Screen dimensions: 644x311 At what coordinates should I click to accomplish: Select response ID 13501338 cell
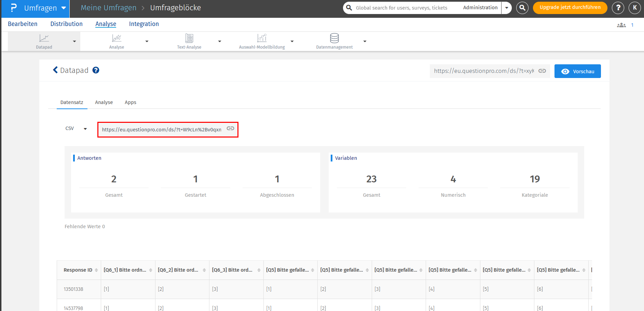(73, 289)
